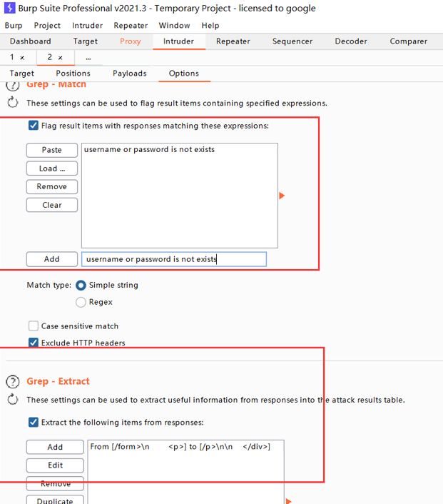This screenshot has width=443, height=504.
Task: Open the Intruder menu in menu bar
Action: tap(87, 26)
